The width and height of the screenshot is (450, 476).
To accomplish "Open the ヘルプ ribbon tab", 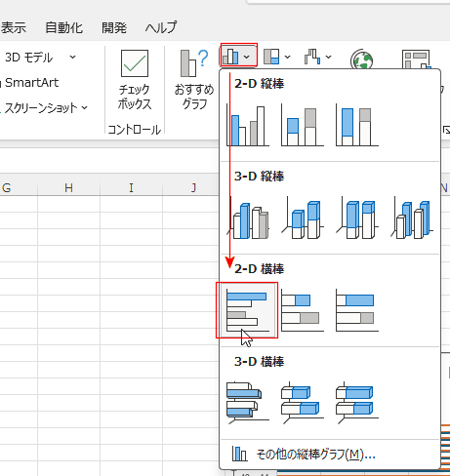I will pos(161,27).
